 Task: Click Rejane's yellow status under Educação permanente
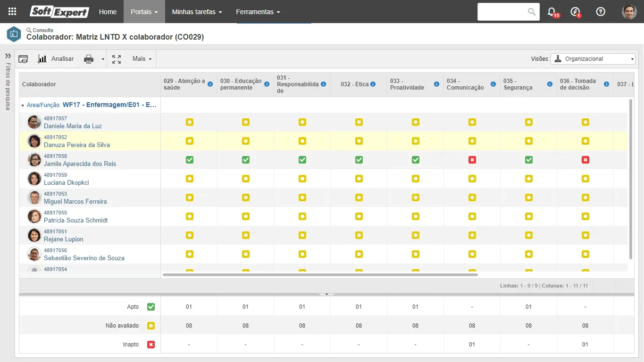246,235
